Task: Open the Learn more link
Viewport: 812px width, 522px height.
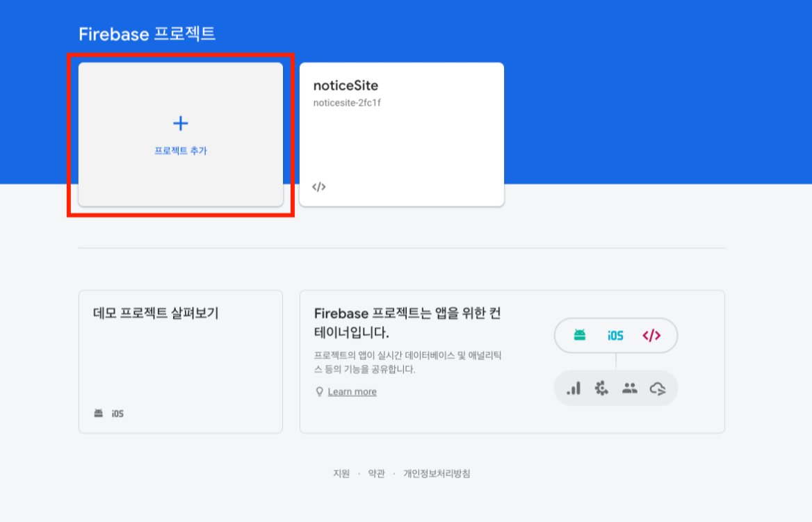Action: coord(352,391)
